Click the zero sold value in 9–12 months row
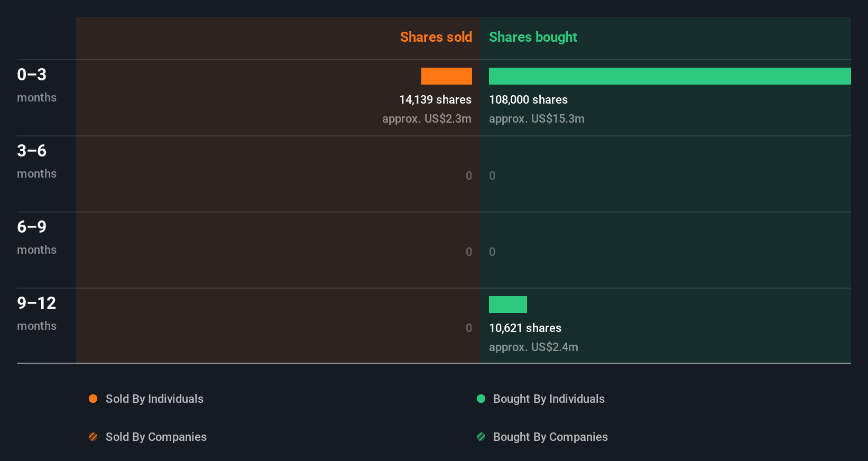 [x=469, y=328]
